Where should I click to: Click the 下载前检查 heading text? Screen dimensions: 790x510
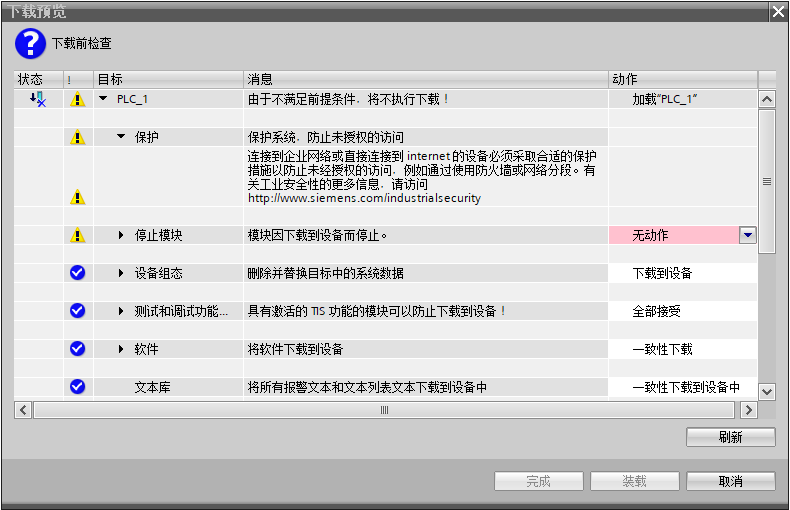coord(82,43)
